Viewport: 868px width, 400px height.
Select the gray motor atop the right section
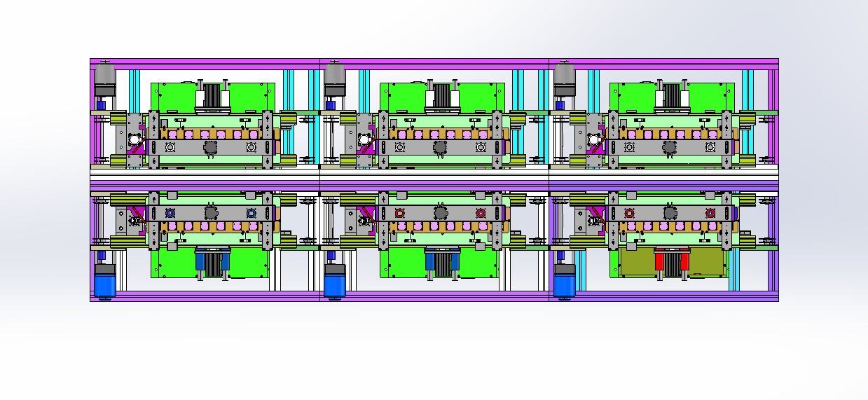(564, 79)
